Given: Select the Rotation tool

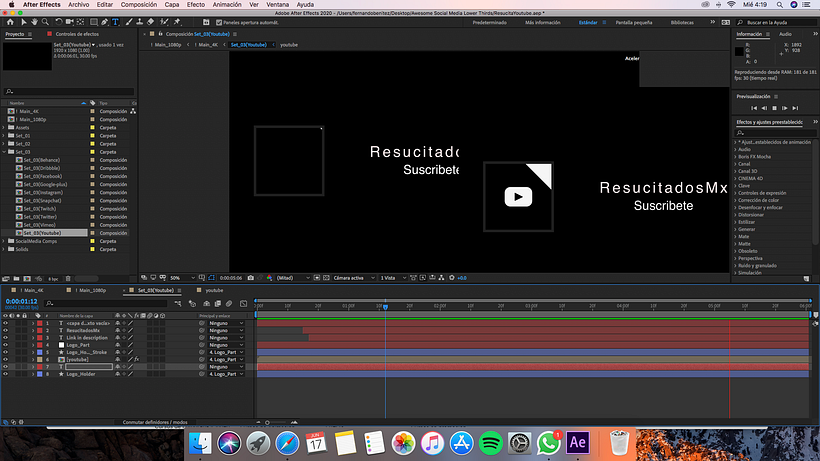Looking at the screenshot, I should tap(59, 22).
